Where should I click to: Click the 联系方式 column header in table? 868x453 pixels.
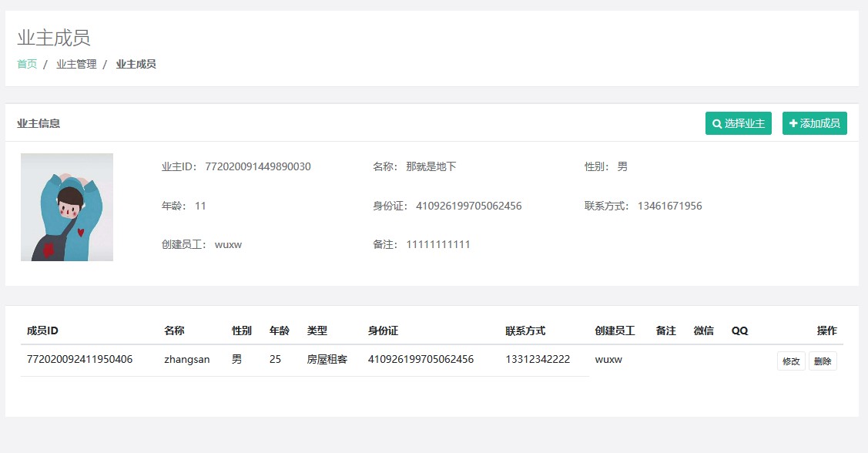(x=525, y=331)
